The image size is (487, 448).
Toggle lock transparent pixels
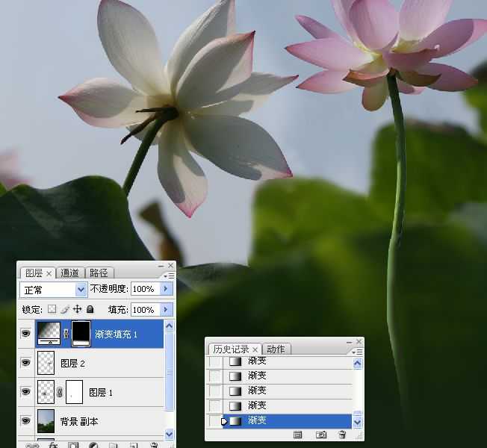[x=52, y=309]
